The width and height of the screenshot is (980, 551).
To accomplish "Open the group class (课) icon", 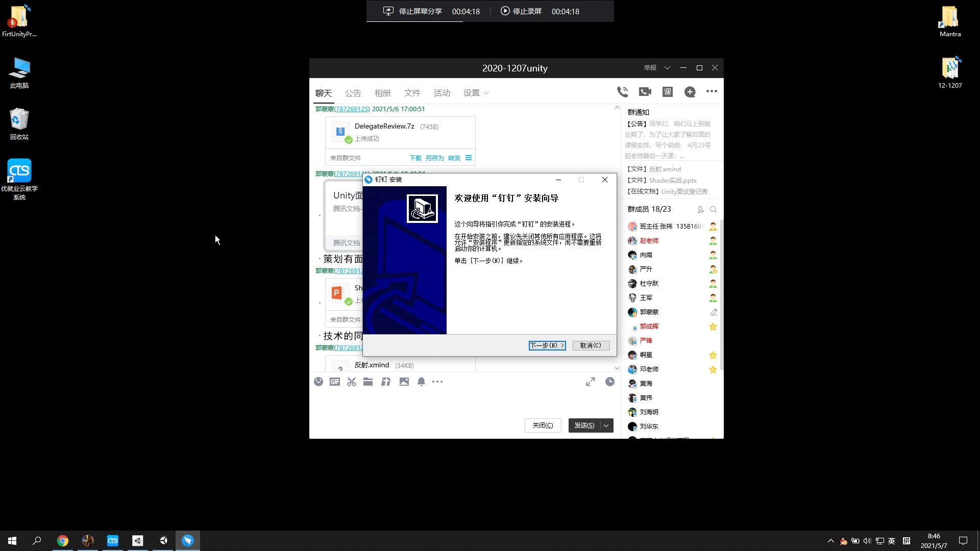I will 668,92.
